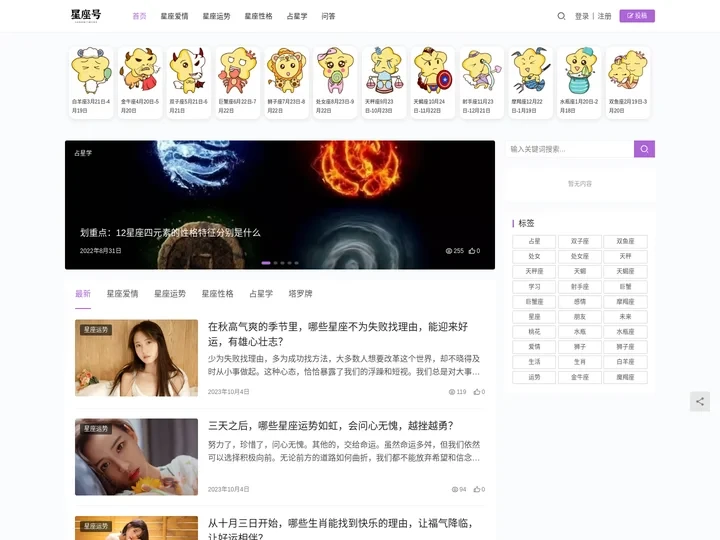Select the 感情 tag
Screen dimensions: 720x540
(580, 302)
